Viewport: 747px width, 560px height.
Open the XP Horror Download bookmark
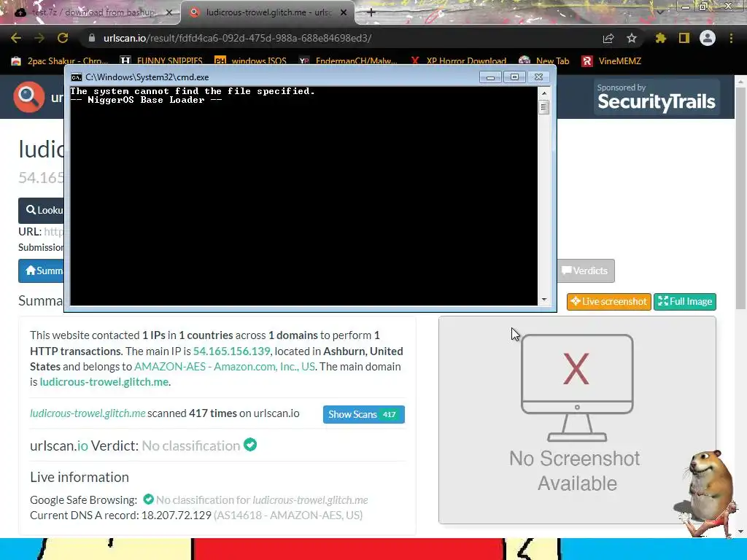click(x=458, y=61)
